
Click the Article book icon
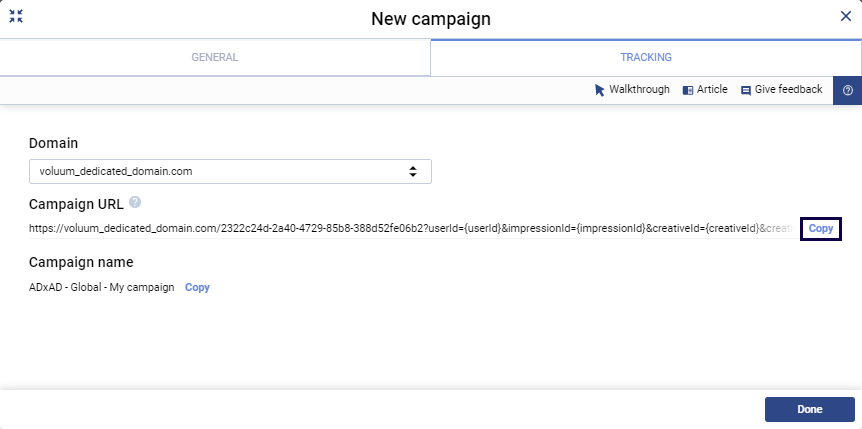(x=688, y=90)
